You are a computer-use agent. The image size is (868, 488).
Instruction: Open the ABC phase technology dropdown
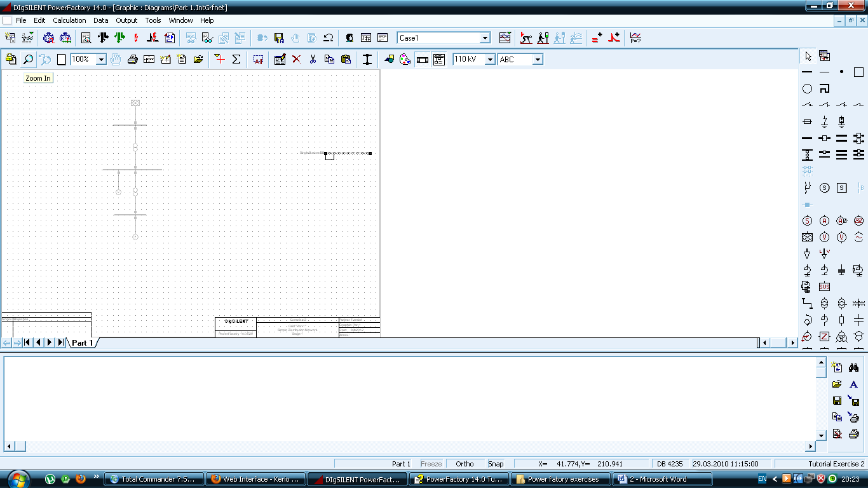tap(538, 59)
